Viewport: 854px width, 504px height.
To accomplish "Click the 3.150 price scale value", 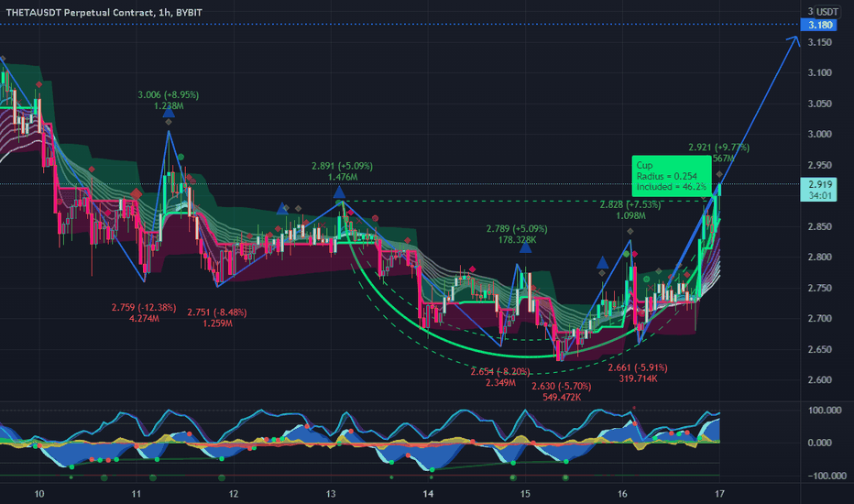I will pos(820,42).
